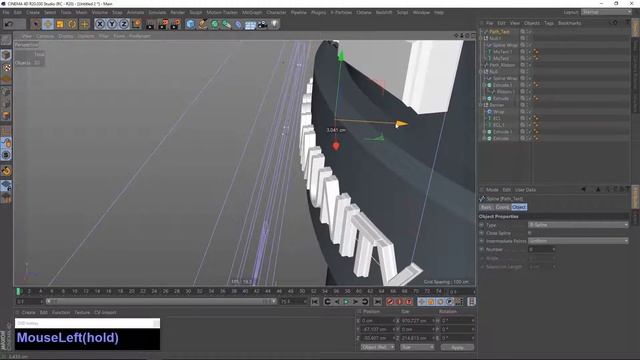Click the Number field in Object Properties
640x360 pixels.
[x=541, y=249]
